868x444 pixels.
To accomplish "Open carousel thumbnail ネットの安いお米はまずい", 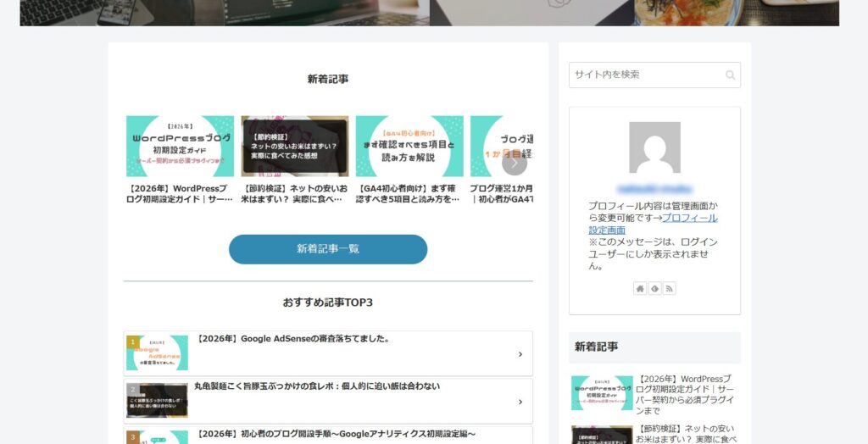I will (294, 146).
